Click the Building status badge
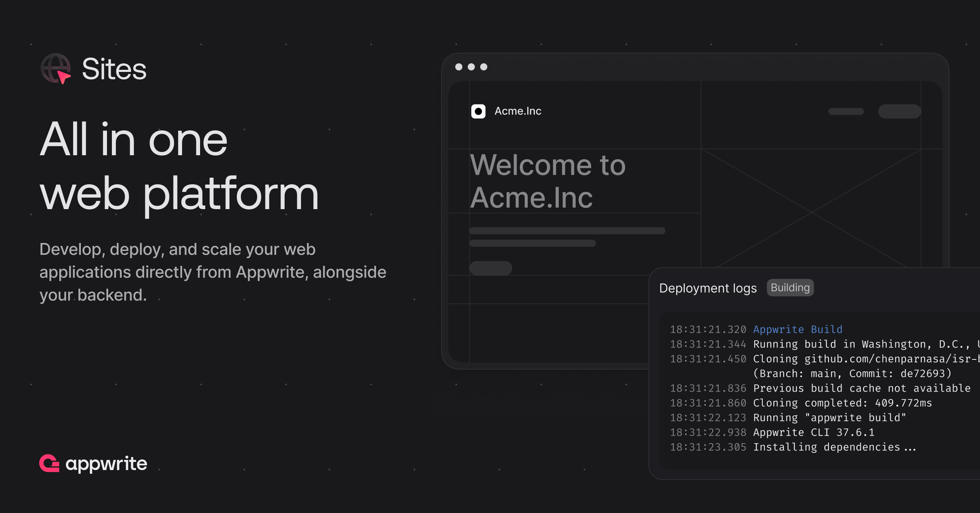This screenshot has width=980, height=513. pyautogui.click(x=790, y=288)
